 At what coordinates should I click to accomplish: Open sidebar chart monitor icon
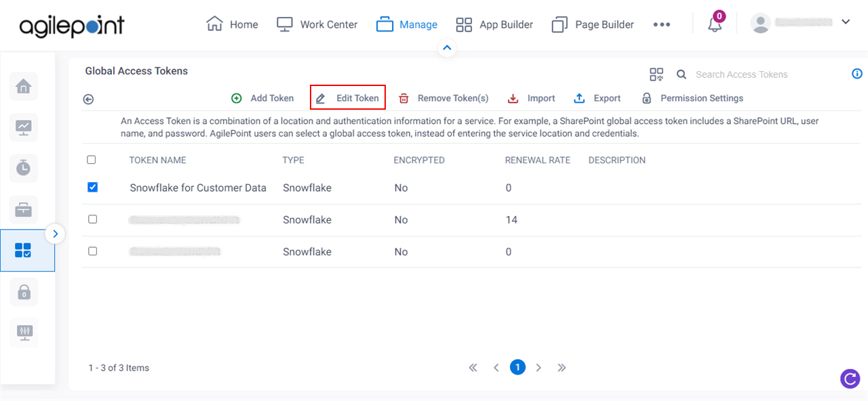(x=24, y=127)
